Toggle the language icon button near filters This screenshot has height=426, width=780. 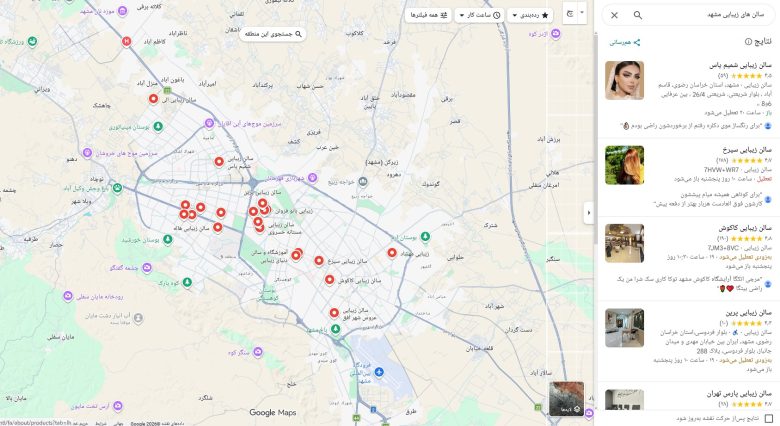click(570, 14)
